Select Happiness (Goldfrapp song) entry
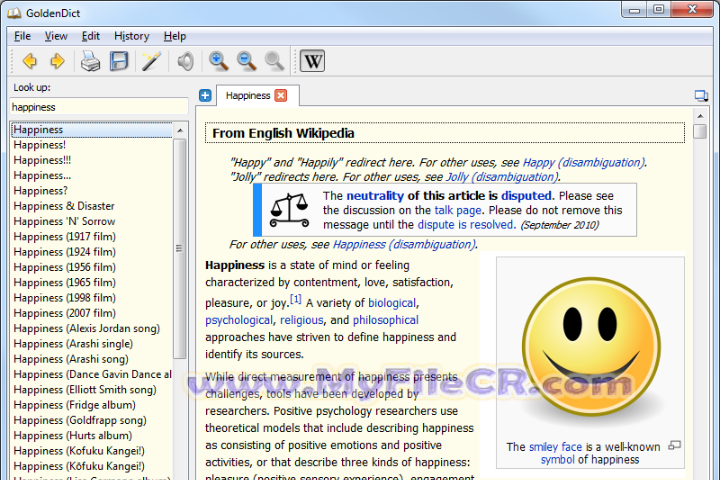The image size is (720, 480). tap(92, 420)
